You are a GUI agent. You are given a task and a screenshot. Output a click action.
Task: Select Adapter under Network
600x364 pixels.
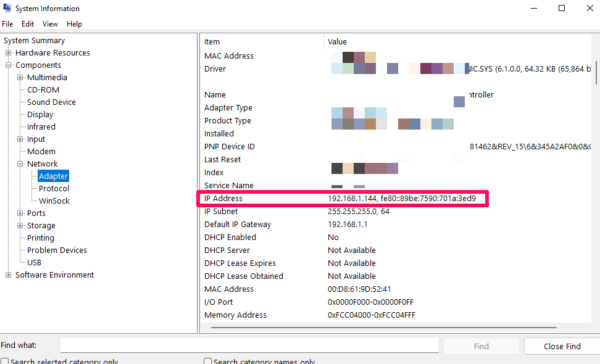tap(54, 176)
